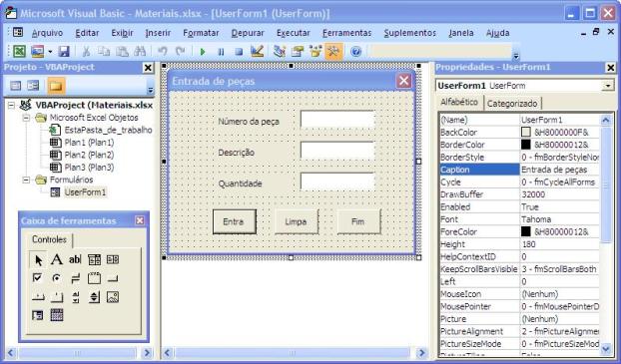Open the Inserir menu
This screenshot has width=621, height=364.
click(158, 33)
